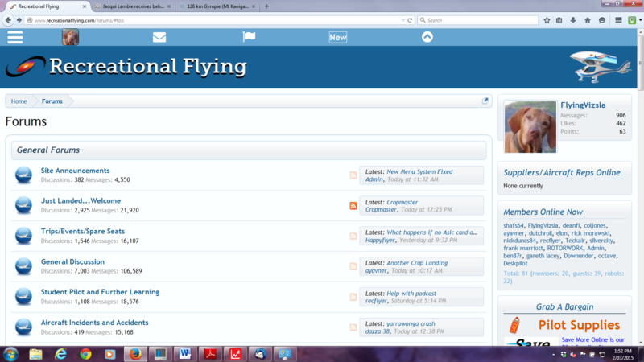The width and height of the screenshot is (644, 362).
Task: Open the Site Announcements forum
Action: 75,171
